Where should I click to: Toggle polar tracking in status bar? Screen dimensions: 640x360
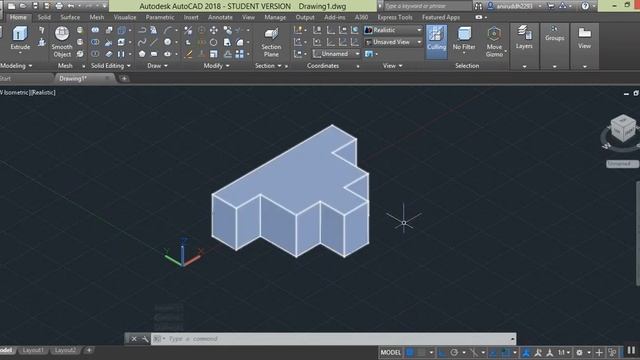[x=454, y=352]
